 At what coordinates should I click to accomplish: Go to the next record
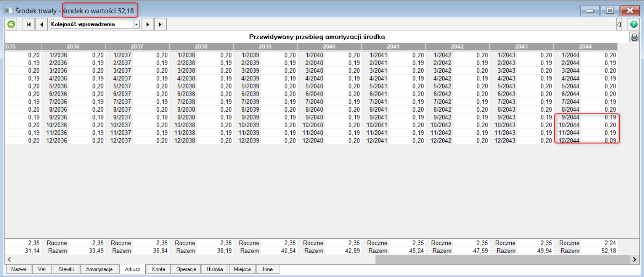click(148, 24)
